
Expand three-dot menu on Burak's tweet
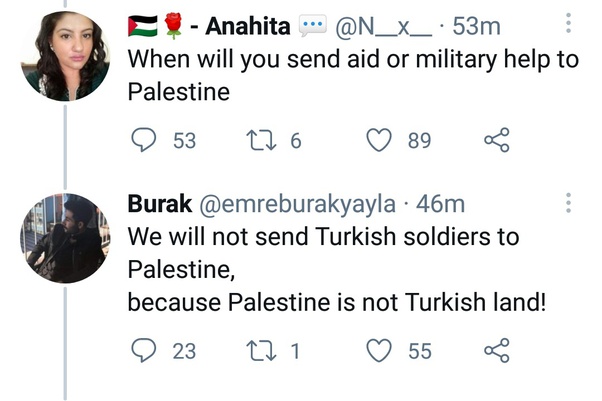tap(568, 203)
